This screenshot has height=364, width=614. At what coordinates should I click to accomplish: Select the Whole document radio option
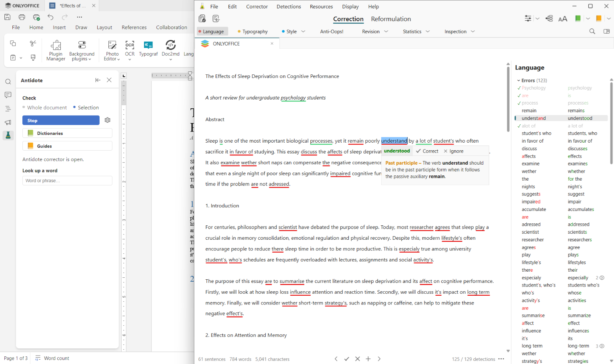(x=44, y=107)
